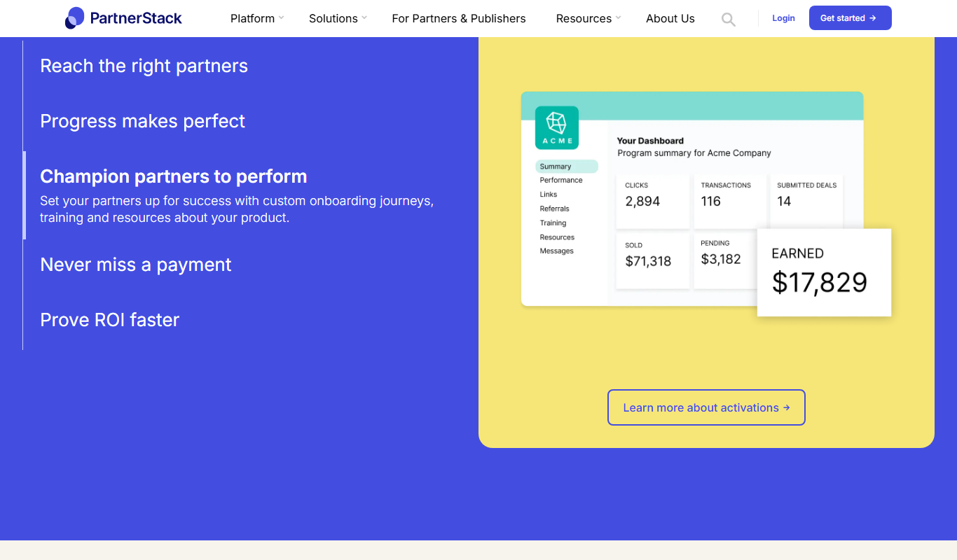The width and height of the screenshot is (957, 560).
Task: Select the Prove ROI faster tab
Action: coord(110,320)
